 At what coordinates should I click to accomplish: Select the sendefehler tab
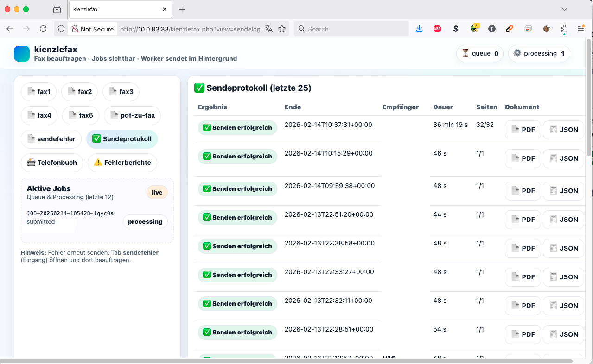coord(51,139)
